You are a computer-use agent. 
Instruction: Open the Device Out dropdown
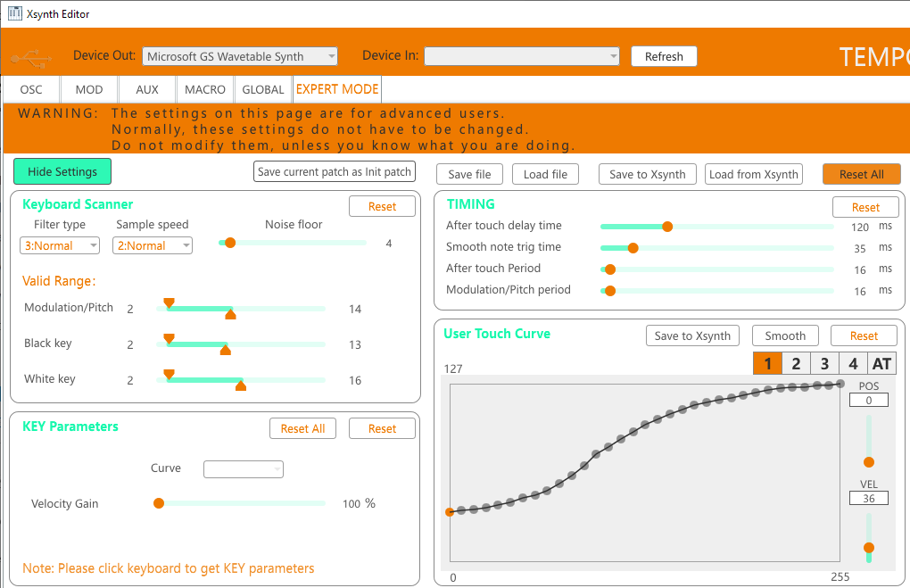click(240, 56)
